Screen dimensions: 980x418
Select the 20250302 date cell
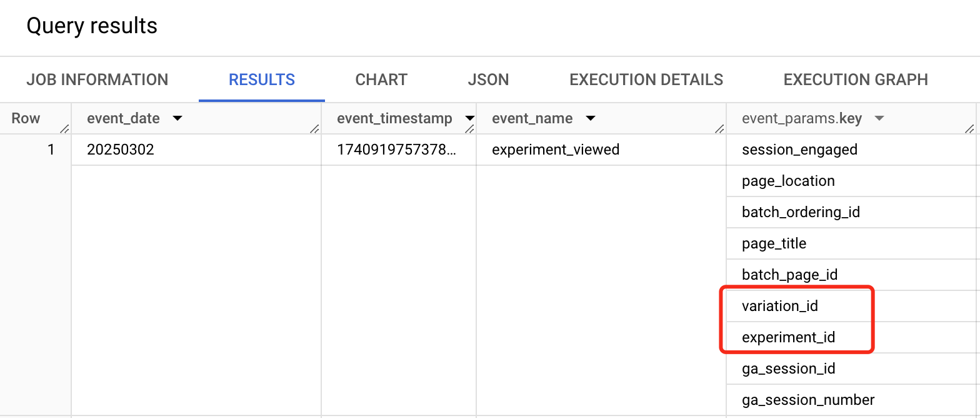(x=196, y=150)
